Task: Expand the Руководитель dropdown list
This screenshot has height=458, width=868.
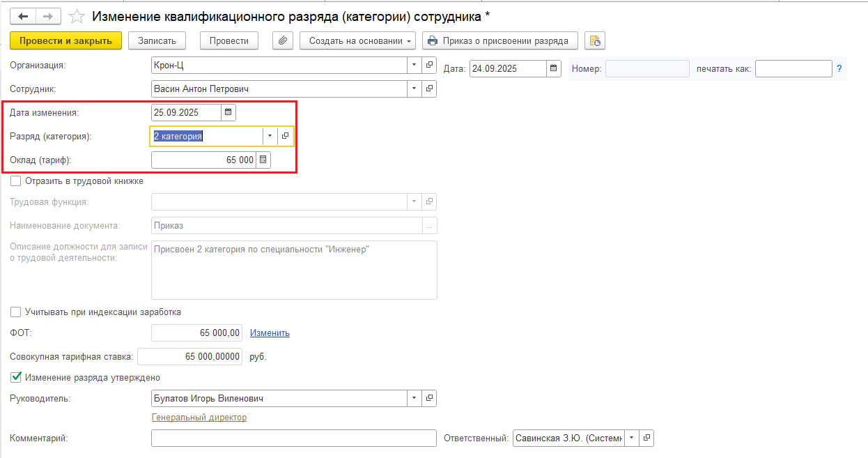Action: point(414,399)
